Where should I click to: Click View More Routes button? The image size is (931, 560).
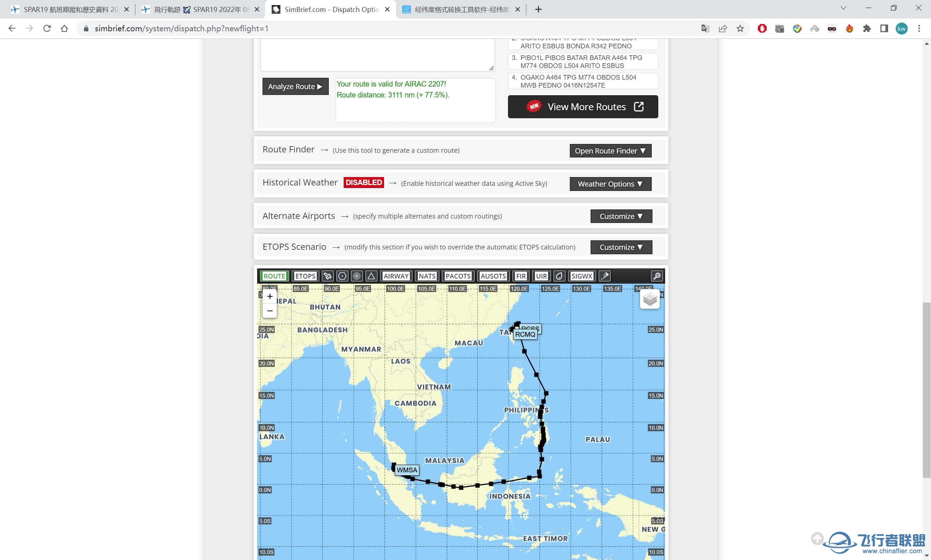(x=583, y=107)
